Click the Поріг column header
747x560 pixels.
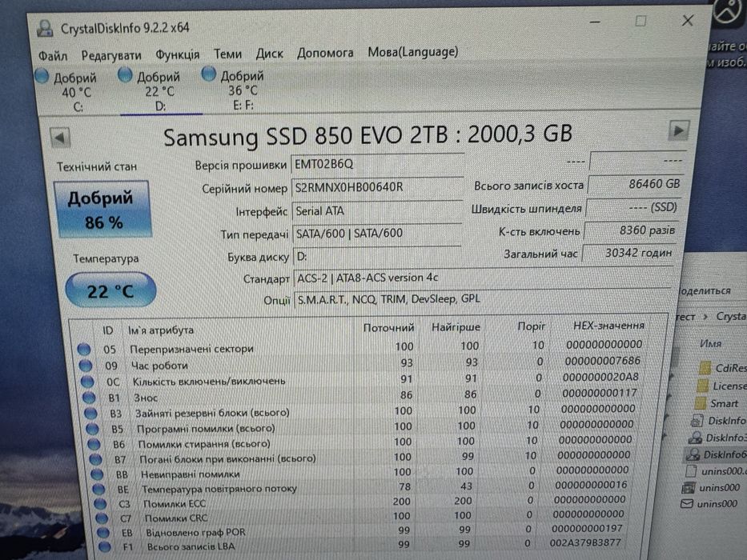point(531,326)
